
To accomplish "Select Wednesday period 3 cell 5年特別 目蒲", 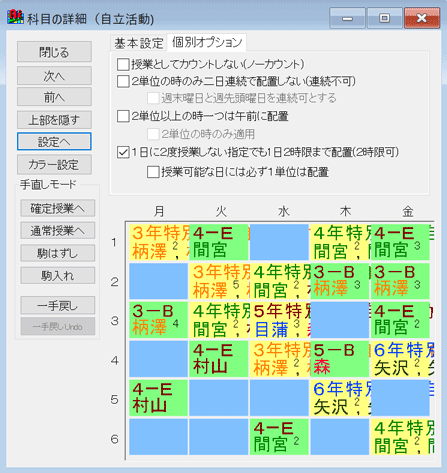I will pyautogui.click(x=280, y=320).
